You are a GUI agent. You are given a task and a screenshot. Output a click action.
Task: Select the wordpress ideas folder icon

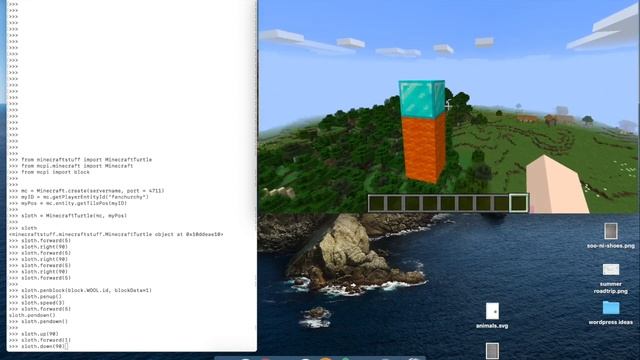pyautogui.click(x=611, y=308)
